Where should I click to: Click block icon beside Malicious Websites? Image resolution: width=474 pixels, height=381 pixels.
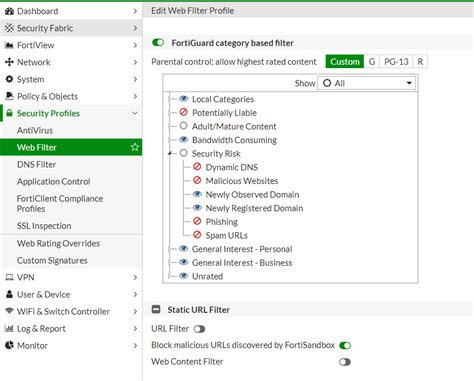pos(197,180)
